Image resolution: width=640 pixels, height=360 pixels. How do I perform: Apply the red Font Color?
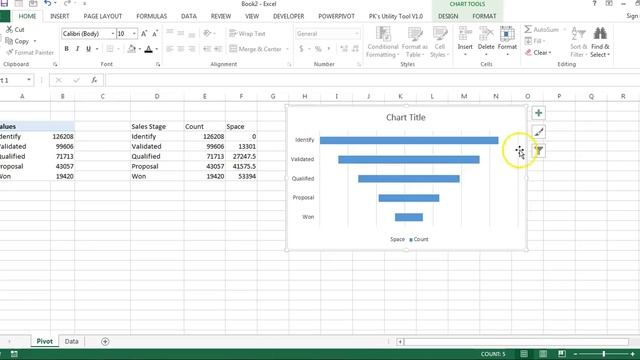[x=149, y=49]
